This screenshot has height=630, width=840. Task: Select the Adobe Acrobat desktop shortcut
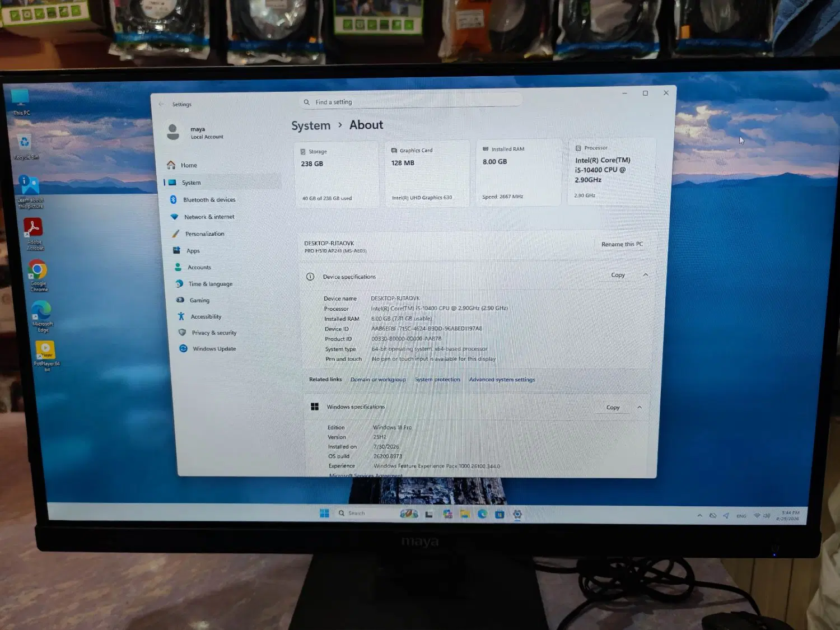click(x=34, y=234)
